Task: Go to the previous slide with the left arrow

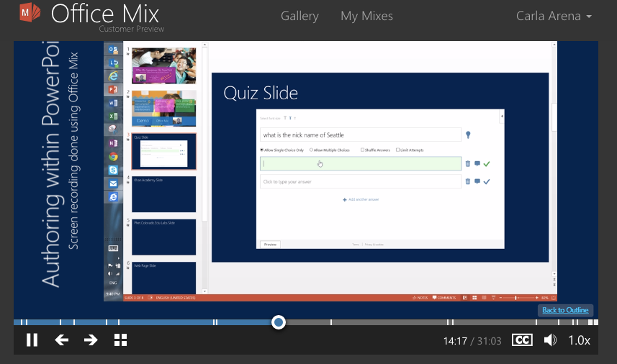Action: pyautogui.click(x=62, y=340)
